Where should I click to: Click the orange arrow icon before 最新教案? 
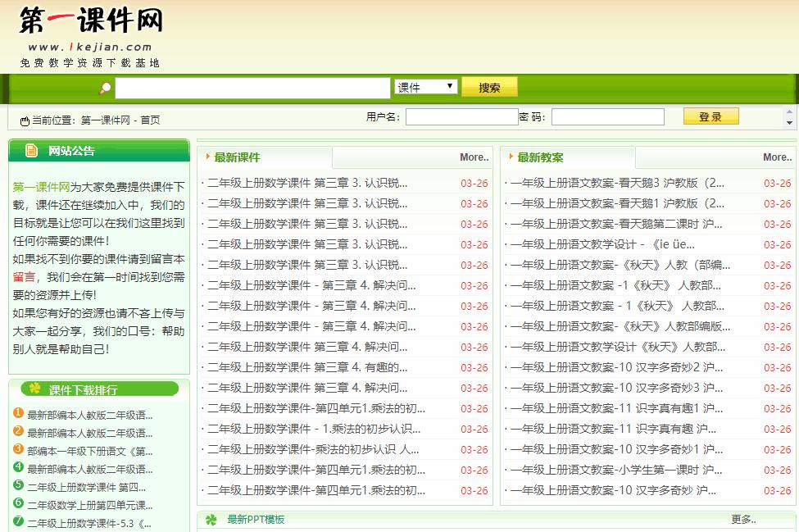point(510,157)
